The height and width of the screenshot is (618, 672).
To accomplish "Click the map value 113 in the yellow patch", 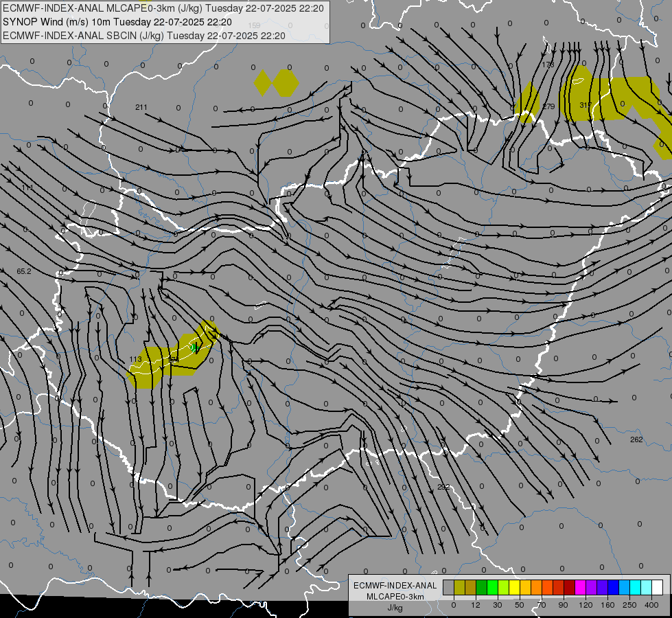I will [x=135, y=359].
